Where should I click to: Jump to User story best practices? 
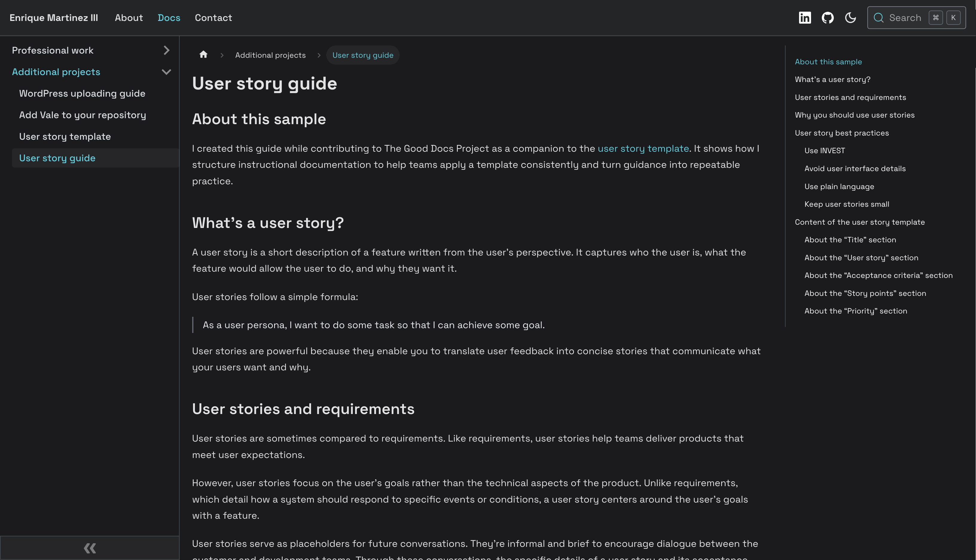tap(842, 133)
